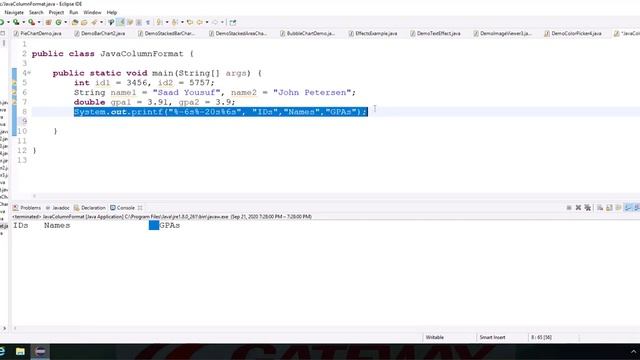640x360 pixels.
Task: Click the Run button in the toolbar
Action: coord(2,22)
